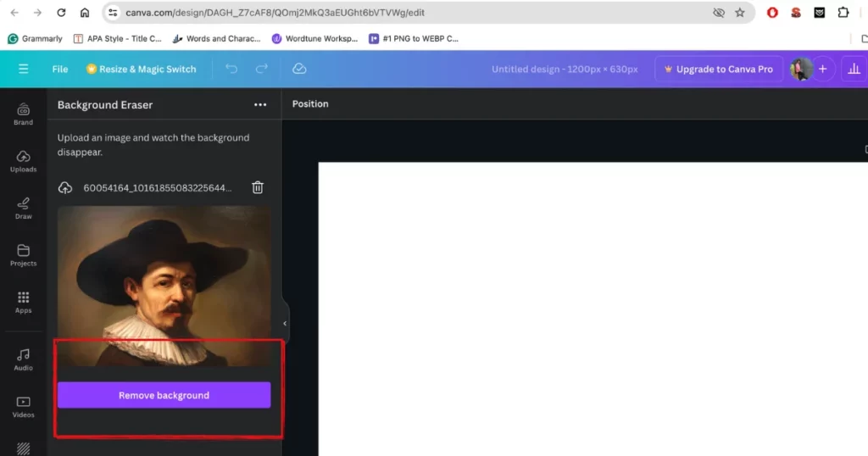Click the eye-slash tracking icon

(719, 12)
